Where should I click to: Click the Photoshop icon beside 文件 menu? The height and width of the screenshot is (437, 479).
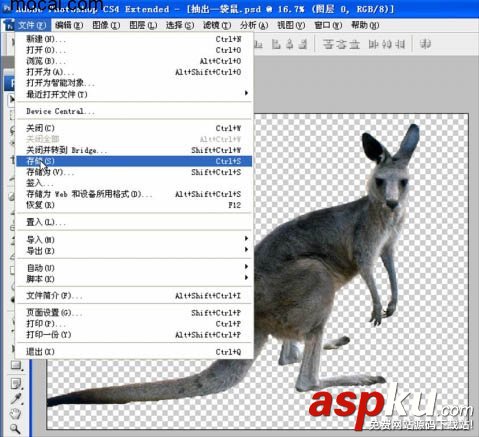pyautogui.click(x=8, y=25)
